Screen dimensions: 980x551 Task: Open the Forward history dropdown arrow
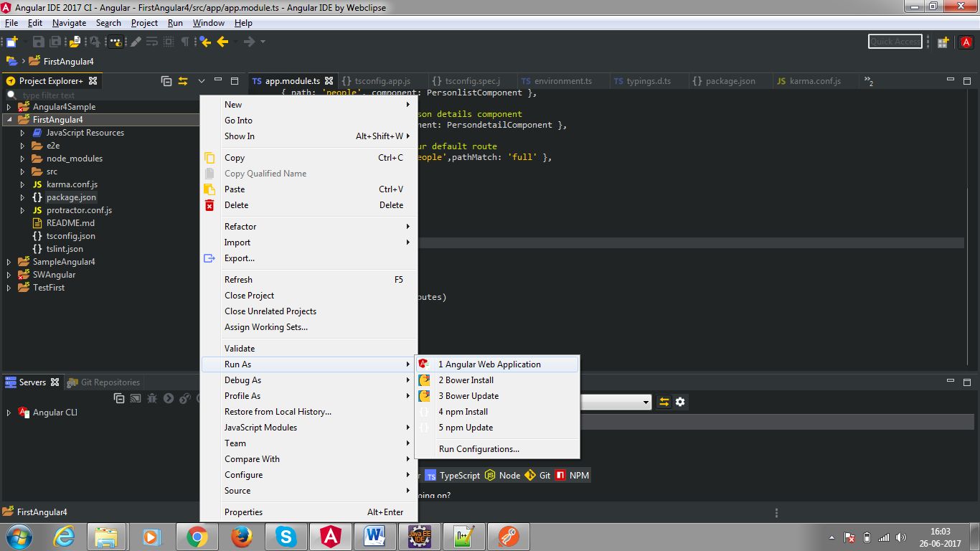tap(263, 42)
